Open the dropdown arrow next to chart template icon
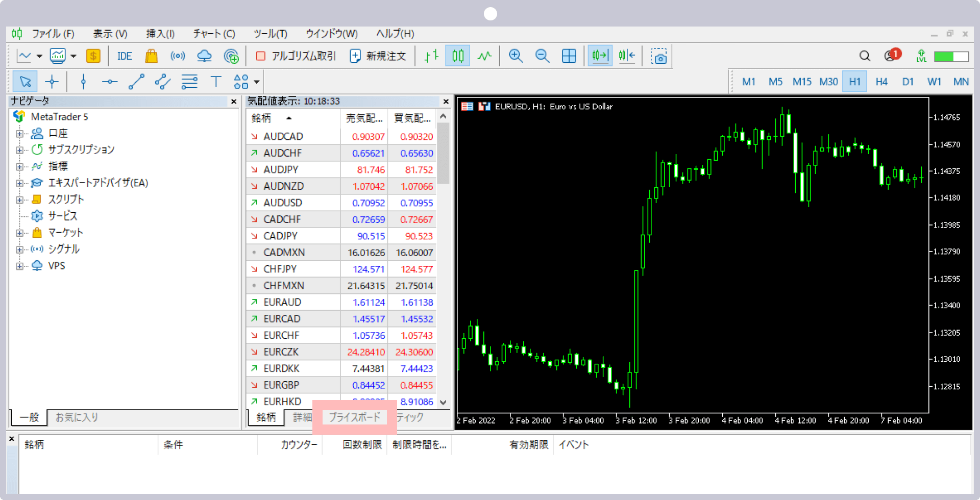 coord(73,56)
